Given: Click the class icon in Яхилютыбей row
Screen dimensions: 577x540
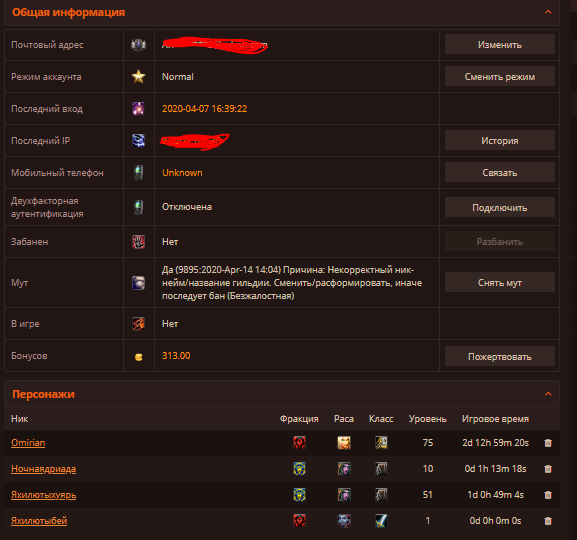Looking at the screenshot, I should pos(381,521).
